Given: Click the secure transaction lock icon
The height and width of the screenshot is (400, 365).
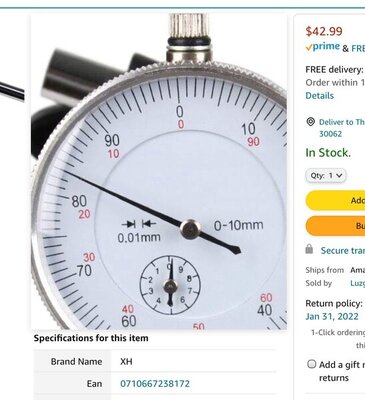Looking at the screenshot, I should coord(309,249).
